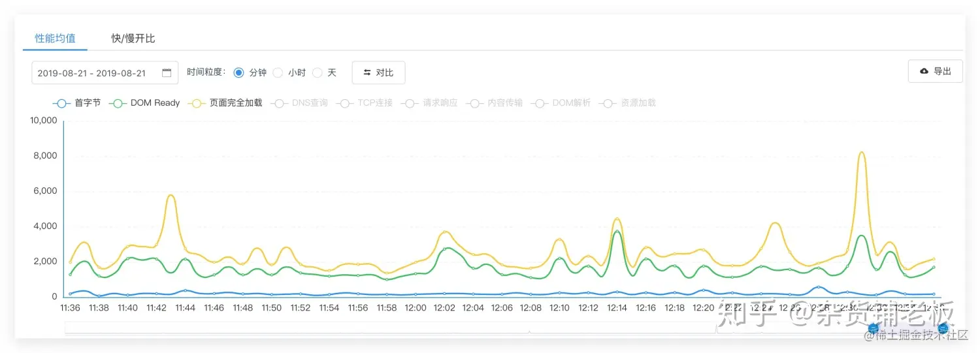Click the 10,000 y-axis label
This screenshot has width=980, height=353.
[44, 121]
